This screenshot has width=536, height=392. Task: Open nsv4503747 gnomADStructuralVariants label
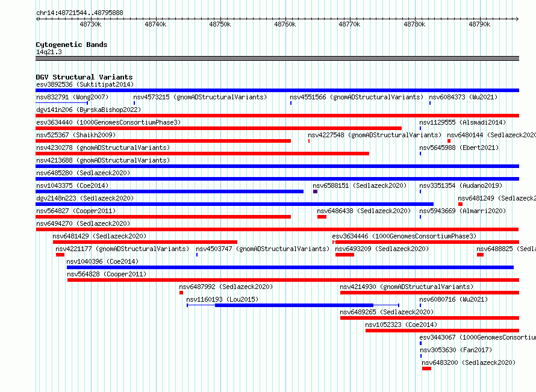[x=263, y=249]
